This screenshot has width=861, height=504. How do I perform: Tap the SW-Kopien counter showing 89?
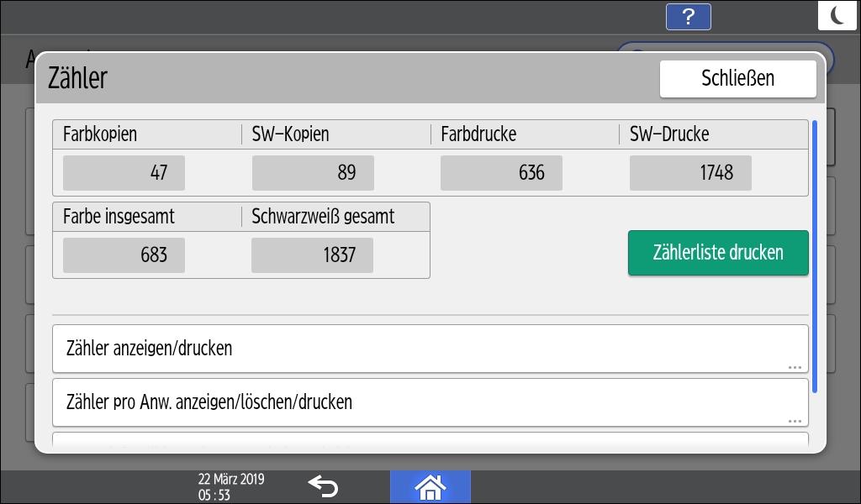click(x=312, y=173)
